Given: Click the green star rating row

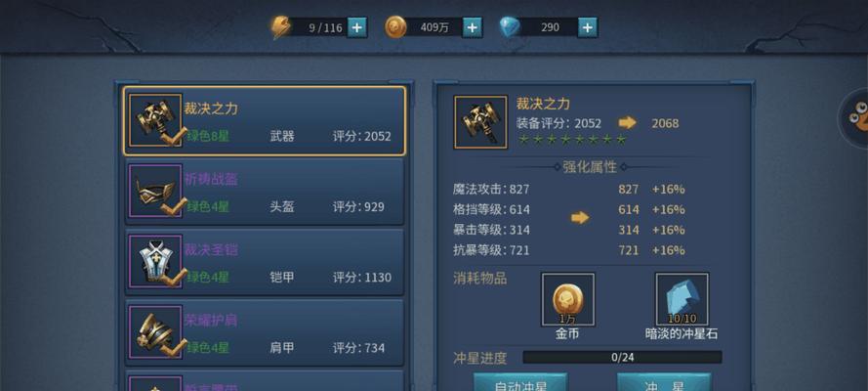Looking at the screenshot, I should (x=572, y=140).
